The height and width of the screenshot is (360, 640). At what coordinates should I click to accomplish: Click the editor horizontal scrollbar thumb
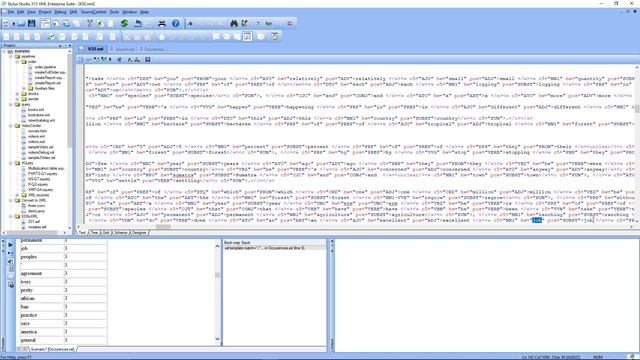(163, 227)
